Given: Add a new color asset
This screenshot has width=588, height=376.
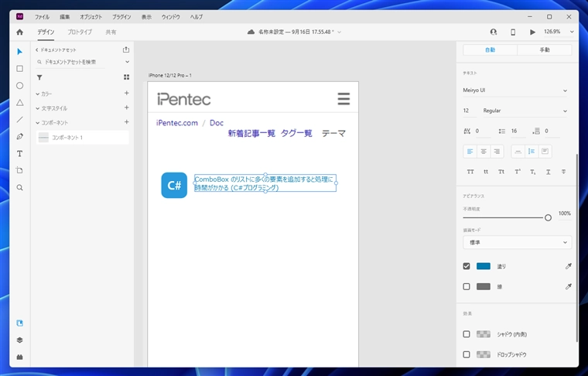Looking at the screenshot, I should [127, 93].
